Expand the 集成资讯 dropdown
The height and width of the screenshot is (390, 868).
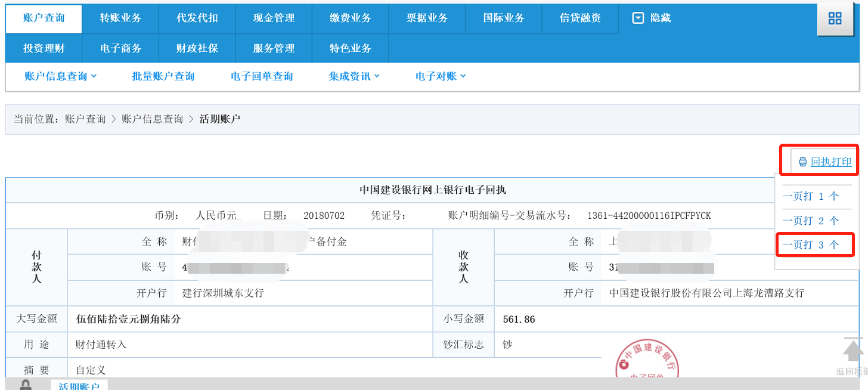point(354,76)
